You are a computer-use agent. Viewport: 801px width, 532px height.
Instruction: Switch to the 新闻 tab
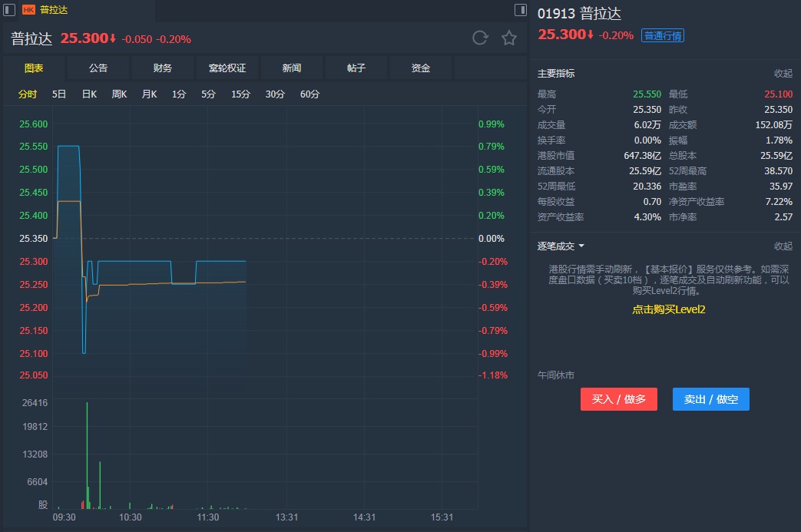[x=292, y=68]
